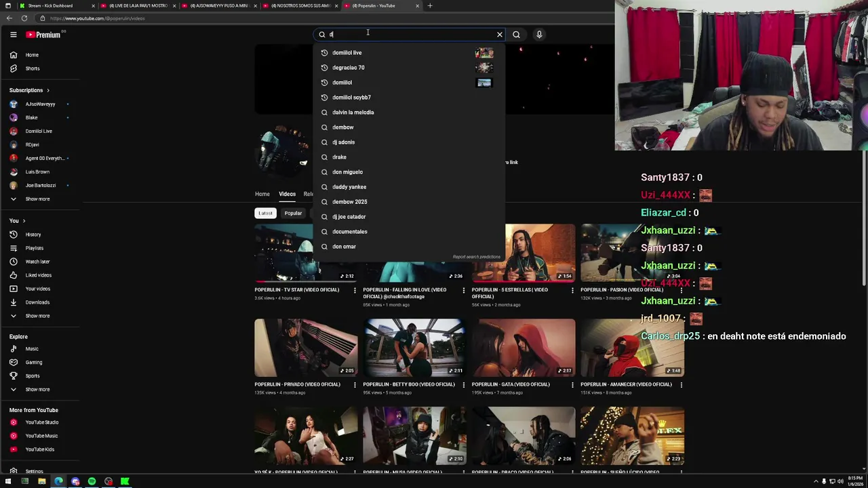
Task: Clear the search box with X
Action: click(x=500, y=35)
